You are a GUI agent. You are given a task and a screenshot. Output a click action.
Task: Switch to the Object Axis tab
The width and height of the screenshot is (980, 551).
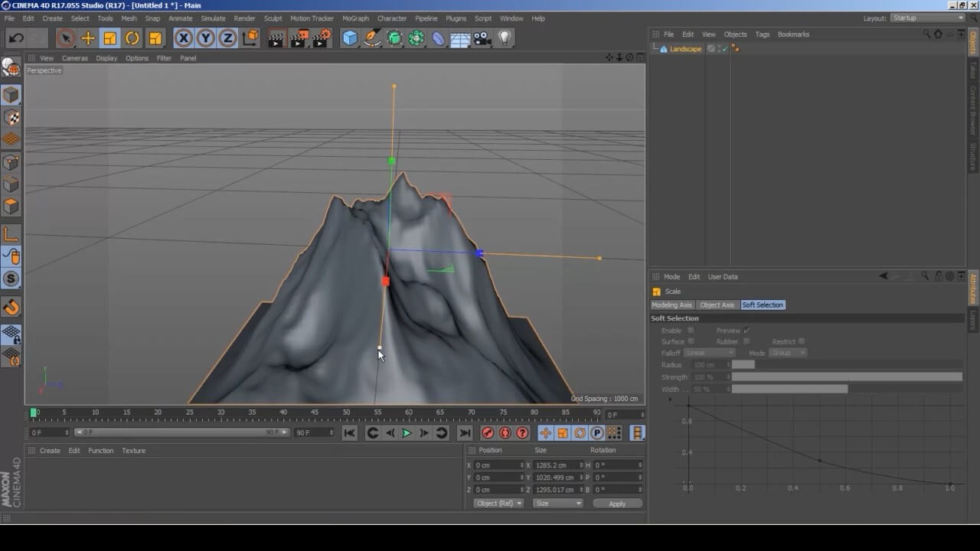tap(717, 305)
